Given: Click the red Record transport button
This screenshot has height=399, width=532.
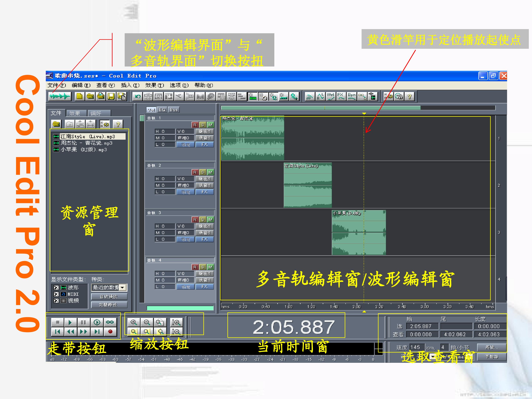Looking at the screenshot, I should (110, 332).
